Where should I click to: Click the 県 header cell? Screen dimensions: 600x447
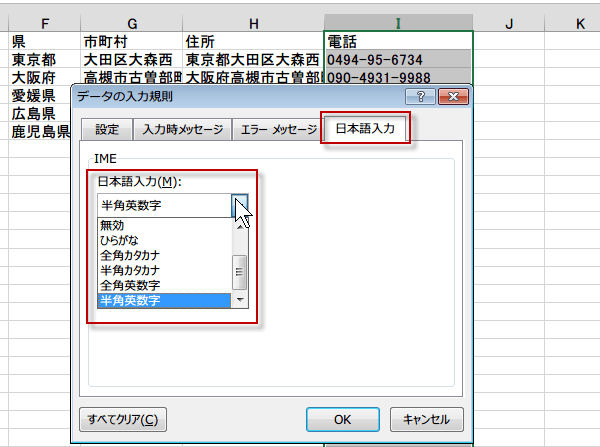click(45, 41)
